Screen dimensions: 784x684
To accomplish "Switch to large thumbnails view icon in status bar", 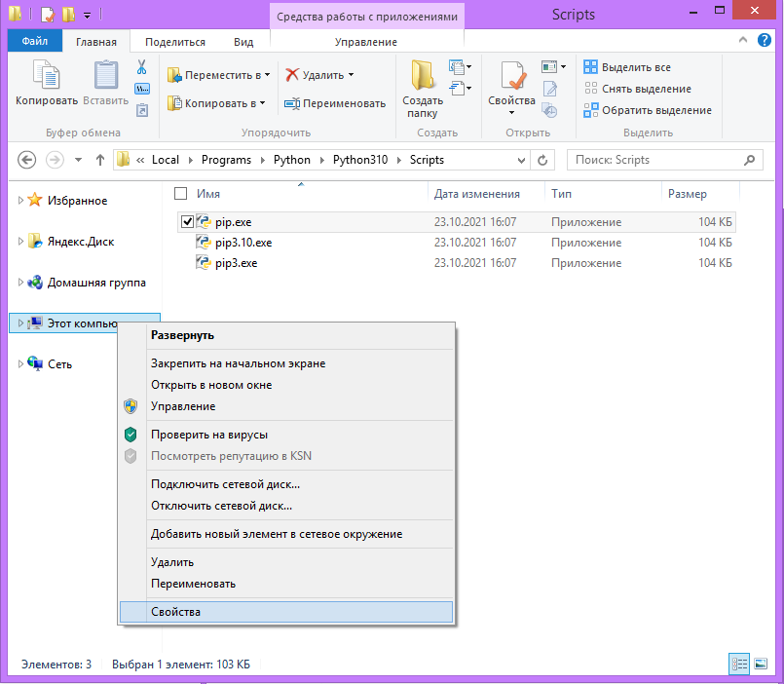I will 761,664.
